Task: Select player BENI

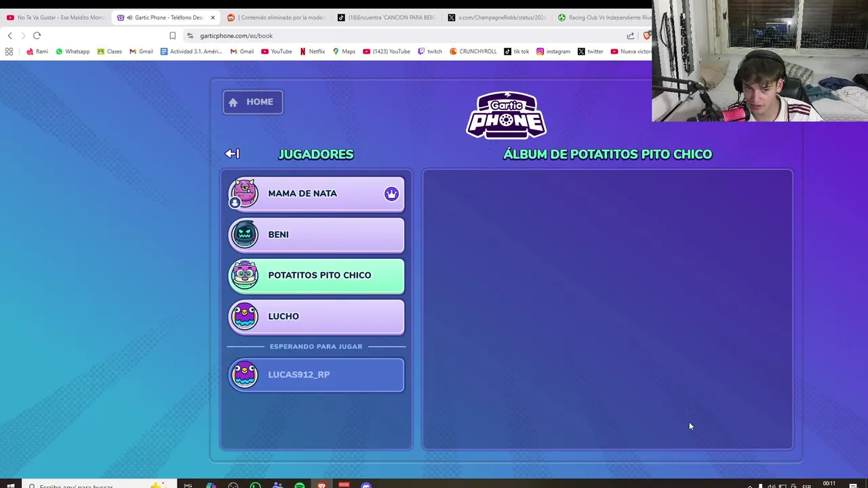Action: [x=316, y=235]
